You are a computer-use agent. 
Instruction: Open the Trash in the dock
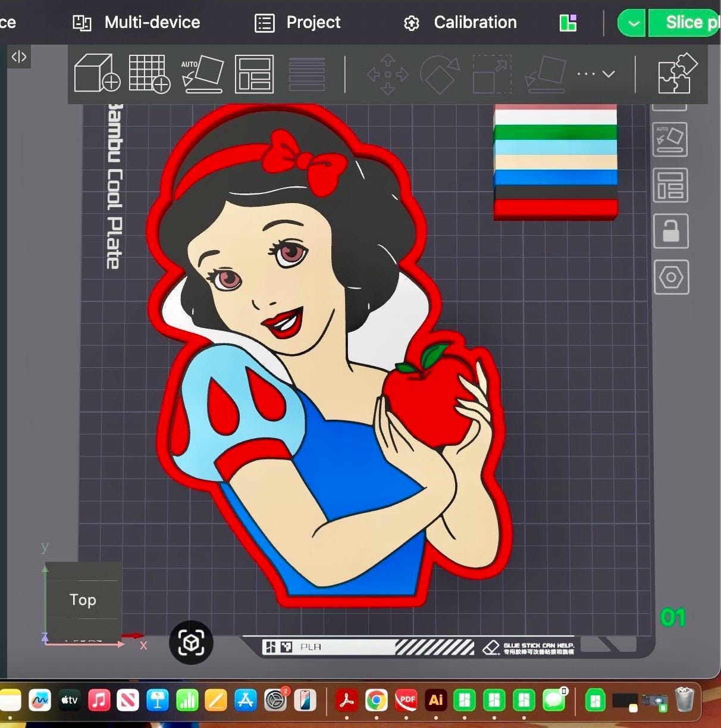pyautogui.click(x=685, y=700)
